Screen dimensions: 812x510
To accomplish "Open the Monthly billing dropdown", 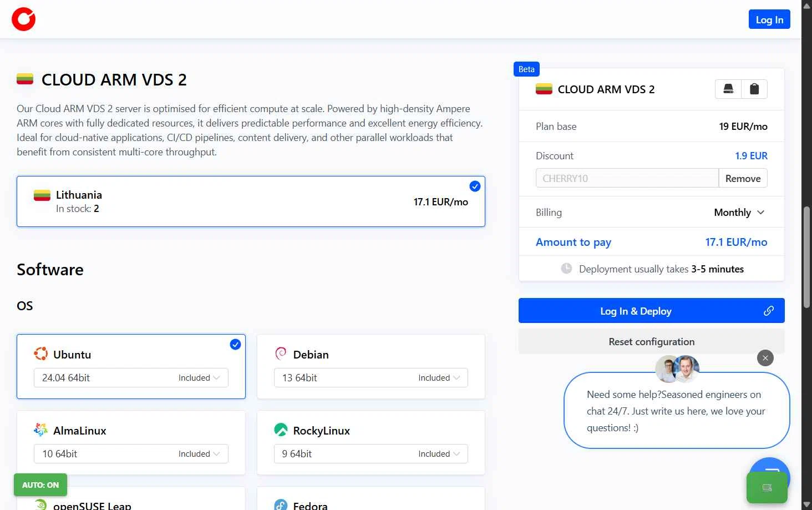I will tap(739, 213).
